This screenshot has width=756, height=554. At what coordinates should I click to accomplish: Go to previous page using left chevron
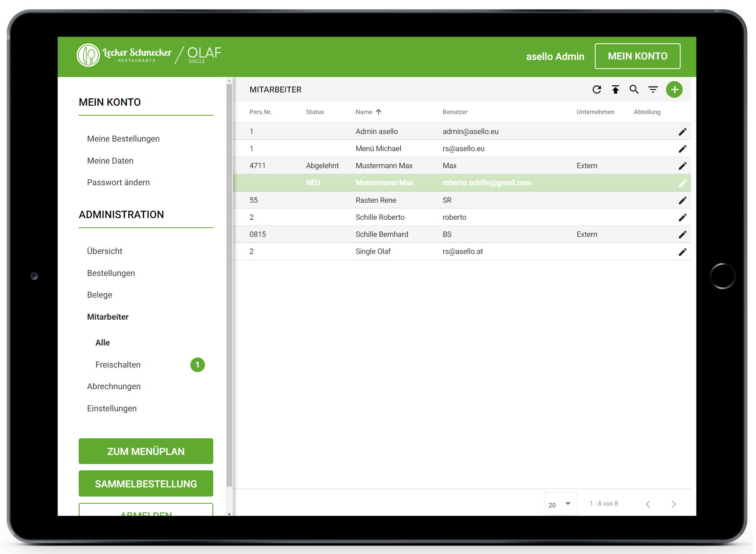click(x=648, y=504)
